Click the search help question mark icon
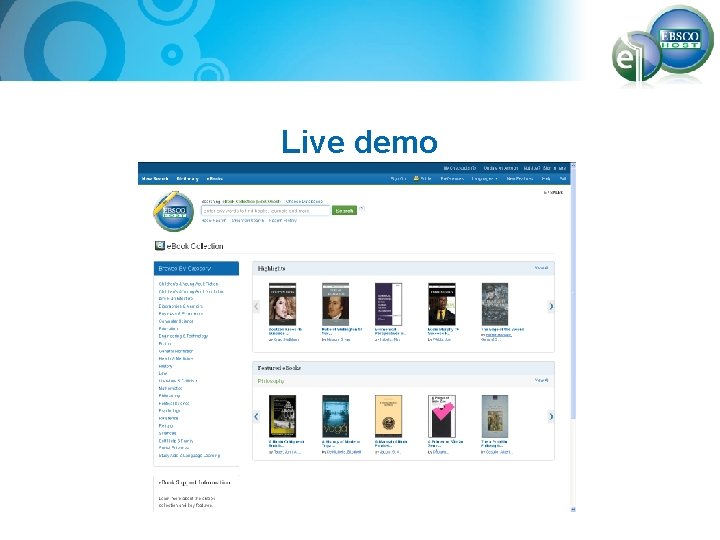Viewport: 720px width, 540px height. coord(362,209)
